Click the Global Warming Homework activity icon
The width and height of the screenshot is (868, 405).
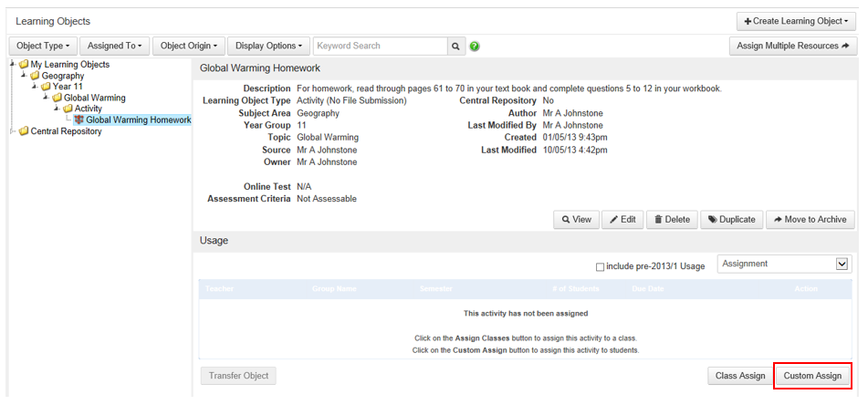(x=78, y=120)
